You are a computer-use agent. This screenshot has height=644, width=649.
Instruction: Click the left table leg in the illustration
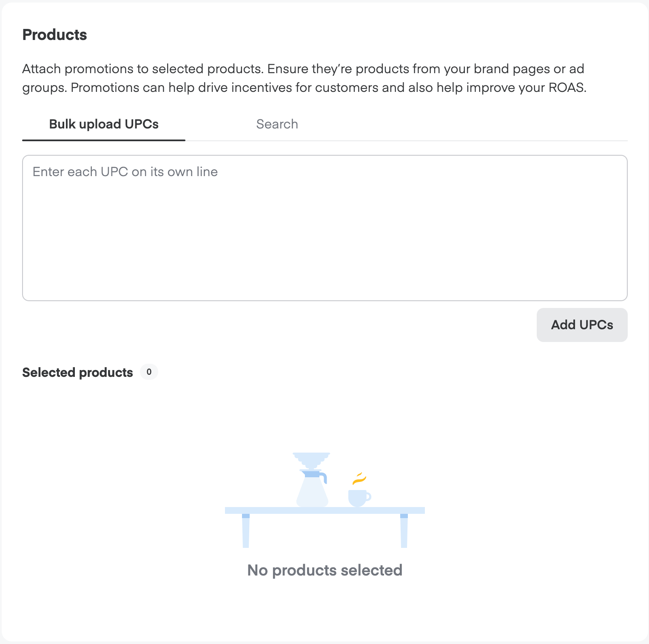pyautogui.click(x=245, y=532)
